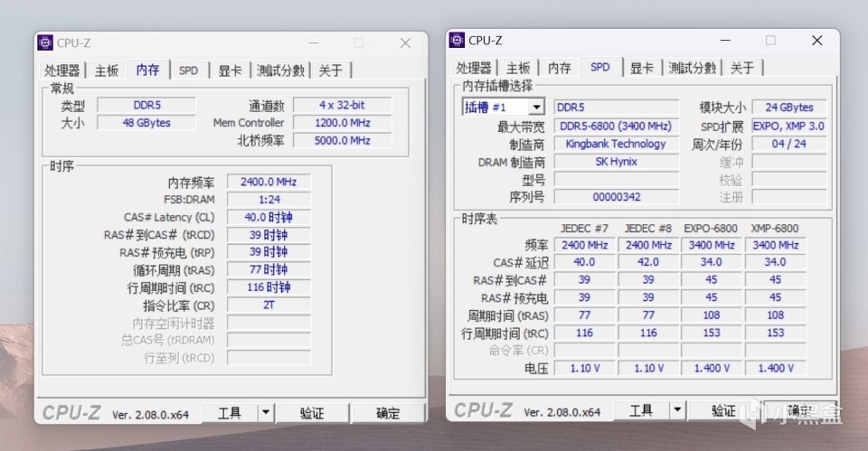
Task: Click the 00000342 序列号 value
Action: point(616,196)
